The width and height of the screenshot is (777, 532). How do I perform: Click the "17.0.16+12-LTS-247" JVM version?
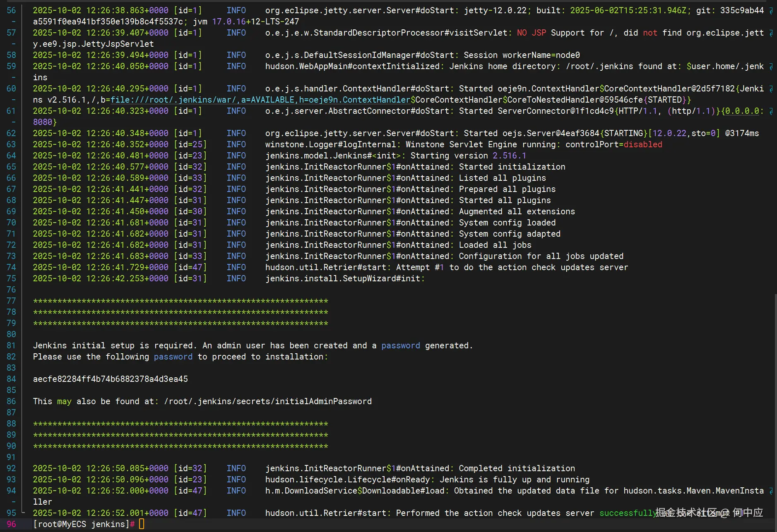[x=256, y=22]
